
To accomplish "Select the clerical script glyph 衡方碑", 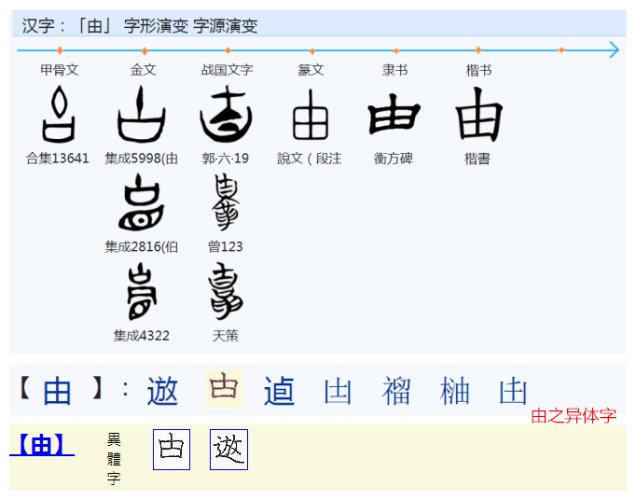I will click(394, 114).
